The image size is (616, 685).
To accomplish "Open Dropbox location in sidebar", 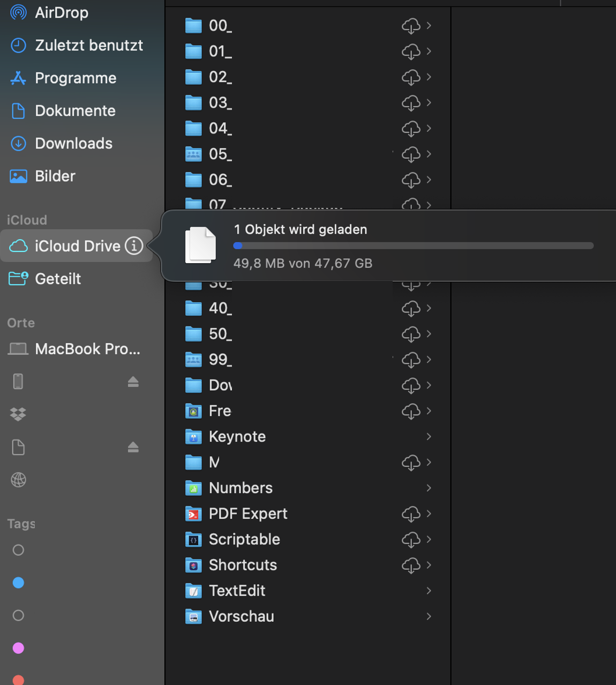I will click(18, 414).
